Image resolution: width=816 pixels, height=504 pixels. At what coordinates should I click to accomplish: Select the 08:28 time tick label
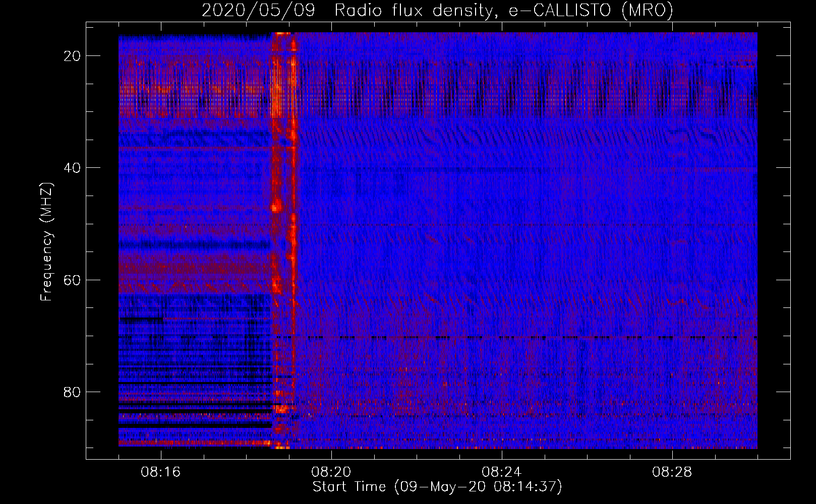tap(672, 472)
